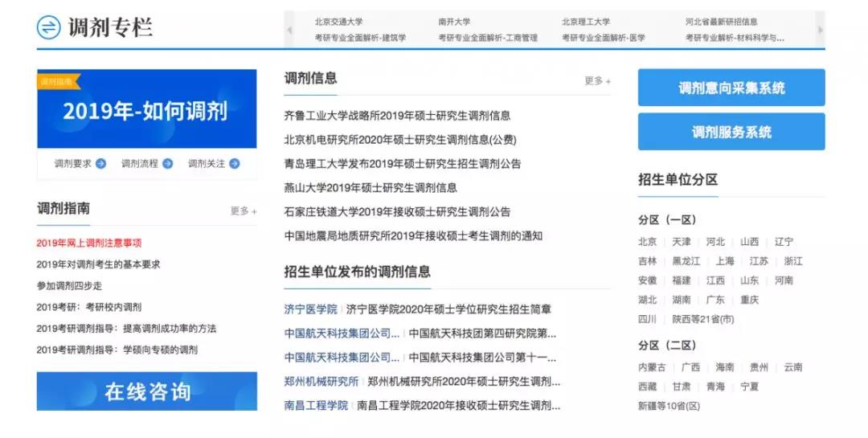Open 石家庄铁道大学接收调剂公告

397,211
